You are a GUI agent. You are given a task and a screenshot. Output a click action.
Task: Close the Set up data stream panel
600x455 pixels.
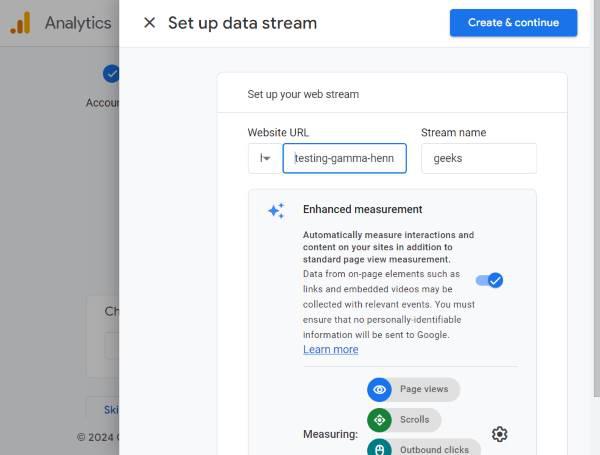(149, 23)
